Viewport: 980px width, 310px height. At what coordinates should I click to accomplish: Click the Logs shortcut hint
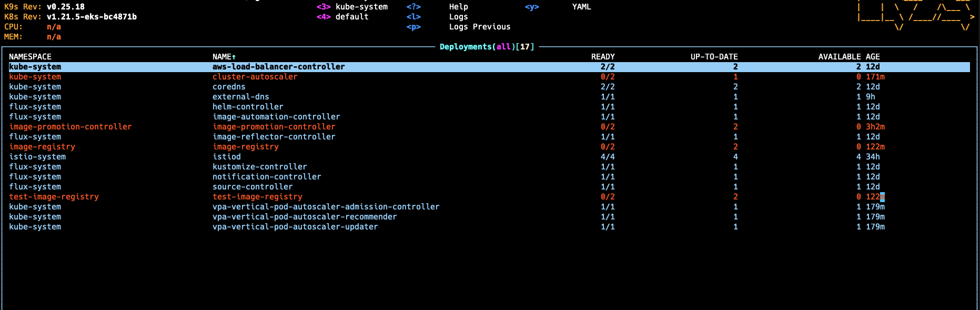coord(458,17)
